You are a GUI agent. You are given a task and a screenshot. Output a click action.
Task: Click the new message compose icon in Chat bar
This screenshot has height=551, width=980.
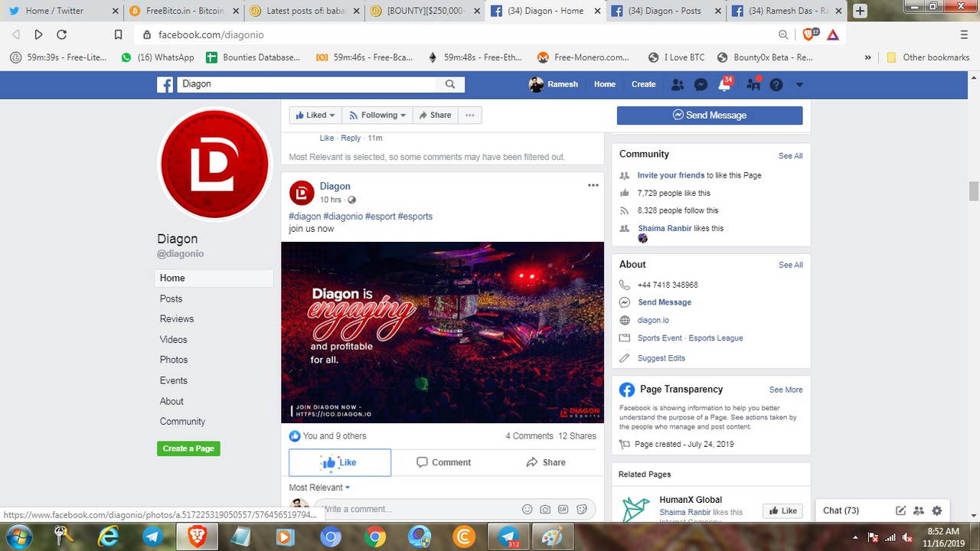[901, 510]
